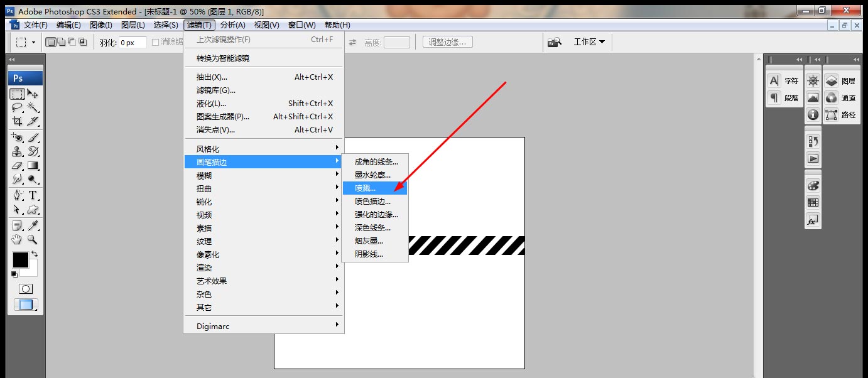Expand the 锐化 filter submenu
The width and height of the screenshot is (868, 378).
point(264,202)
